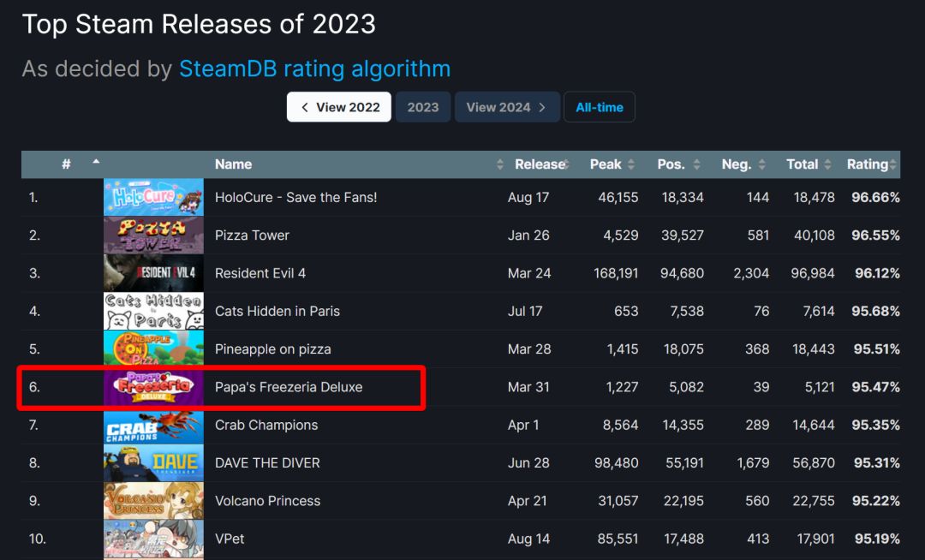Sort games by Release date column
Screen dimensions: 925x560
tap(540, 164)
